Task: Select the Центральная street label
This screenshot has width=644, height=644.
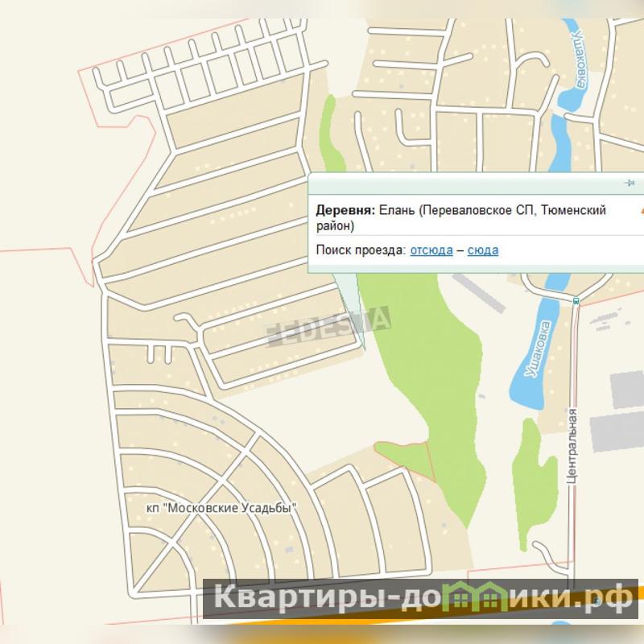Action: (x=572, y=445)
